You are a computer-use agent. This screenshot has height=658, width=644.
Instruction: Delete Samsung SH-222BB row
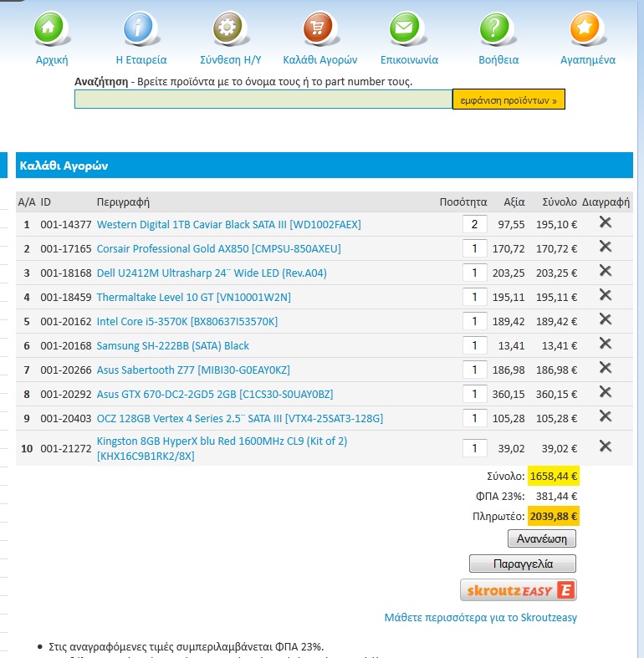(605, 344)
